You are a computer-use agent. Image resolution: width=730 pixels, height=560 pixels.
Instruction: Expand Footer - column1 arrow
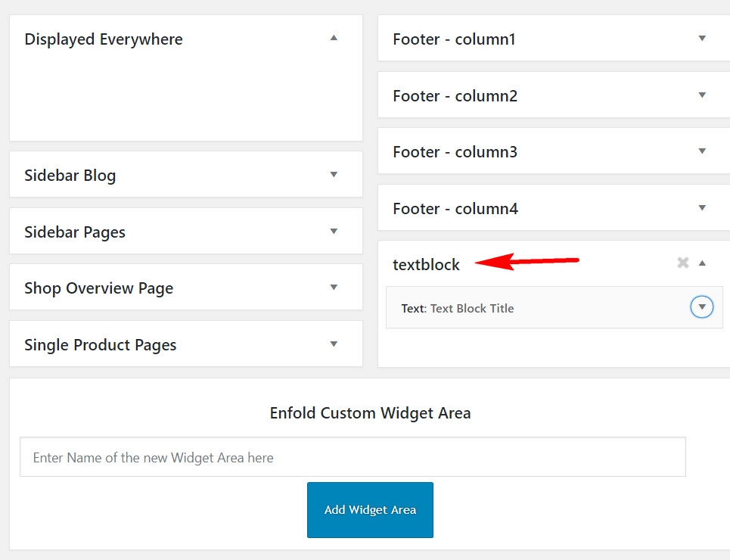[702, 38]
